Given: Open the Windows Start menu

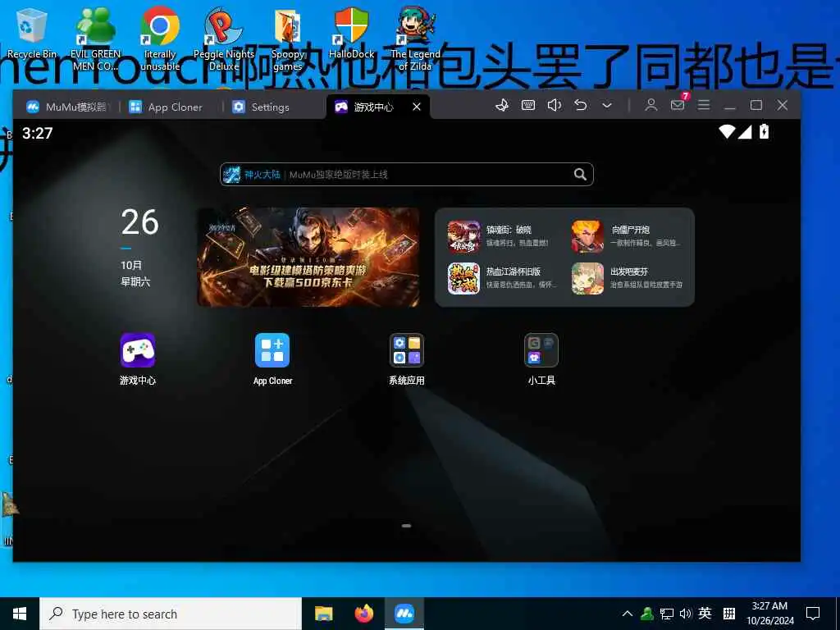Looking at the screenshot, I should (x=20, y=614).
